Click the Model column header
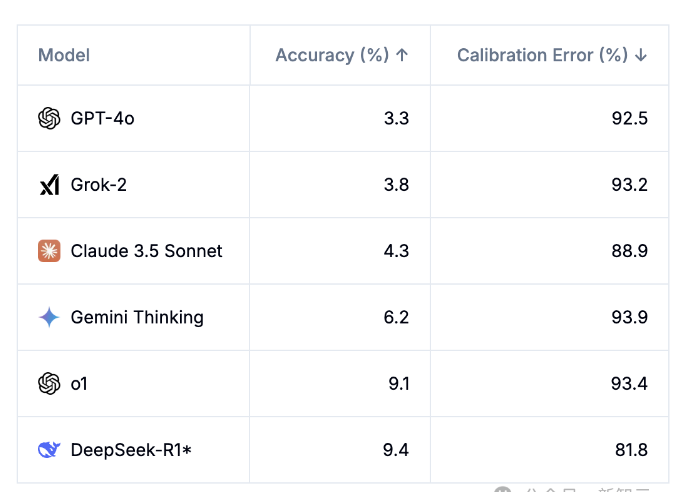The height and width of the screenshot is (492, 682). click(64, 55)
